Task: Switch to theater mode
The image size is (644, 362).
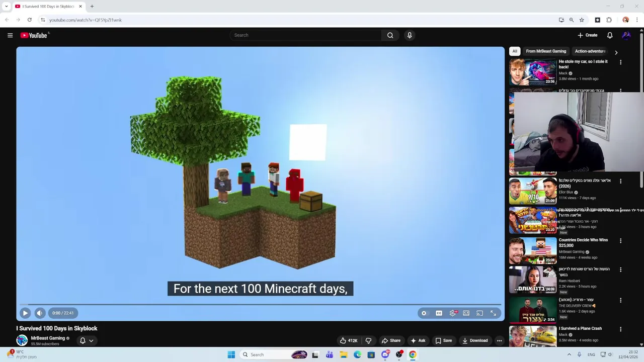Action: coord(466,313)
